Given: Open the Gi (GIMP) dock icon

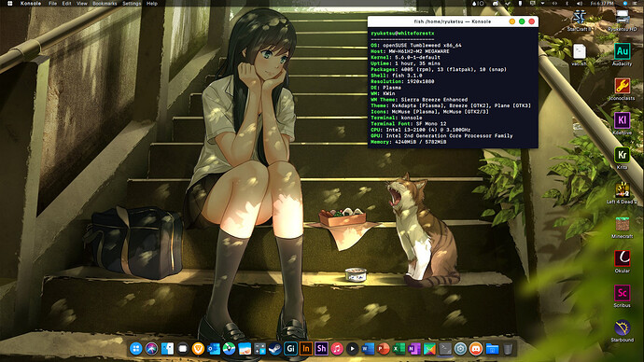Looking at the screenshot, I should pyautogui.click(x=291, y=349).
